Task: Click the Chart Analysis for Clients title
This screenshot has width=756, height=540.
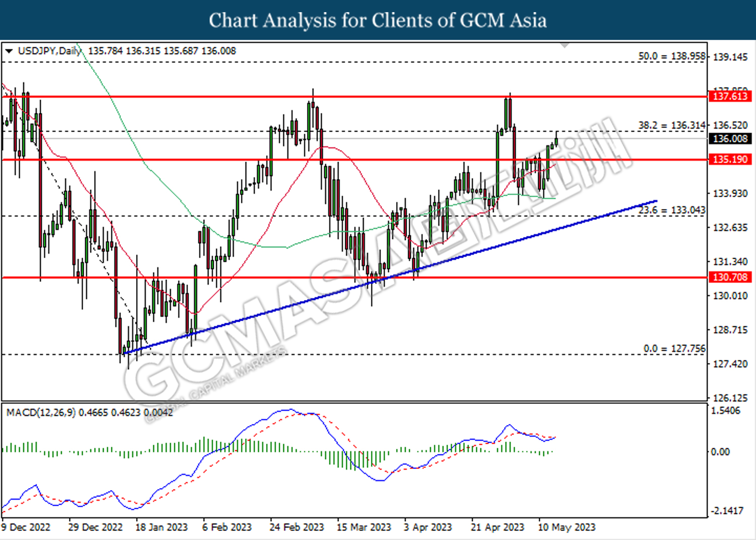Action: tap(378, 20)
